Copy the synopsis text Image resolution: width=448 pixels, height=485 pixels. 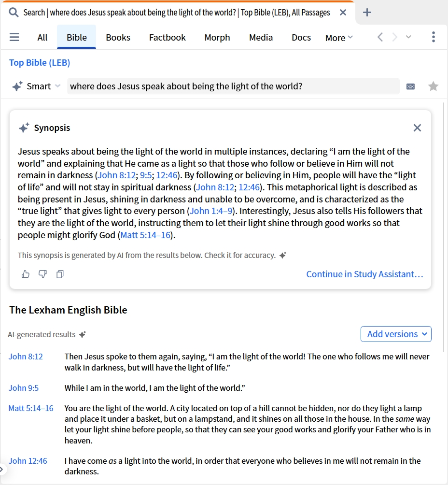tap(60, 274)
